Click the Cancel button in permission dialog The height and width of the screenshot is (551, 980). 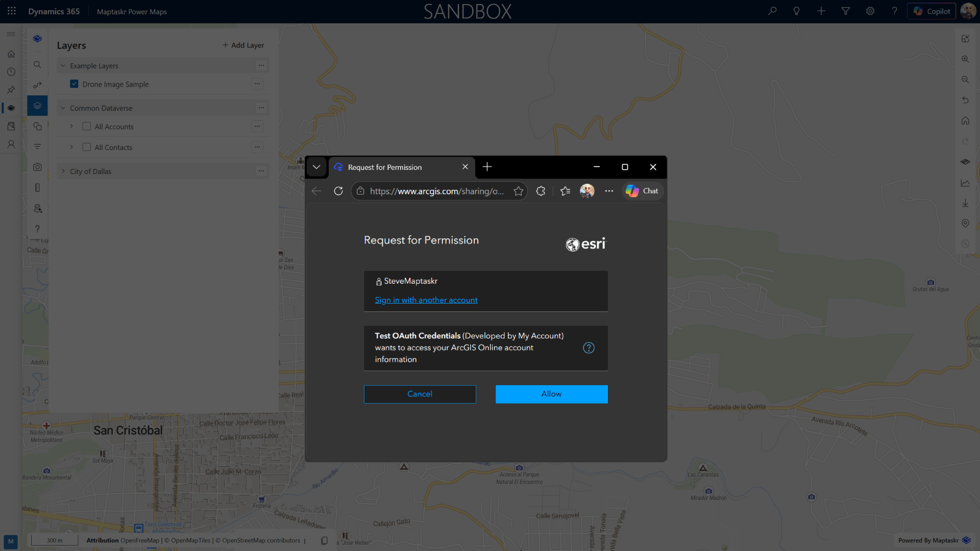[x=420, y=394]
